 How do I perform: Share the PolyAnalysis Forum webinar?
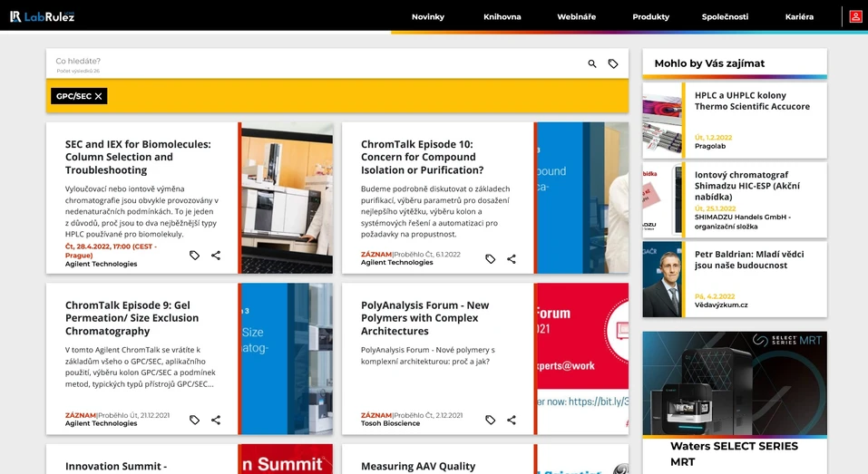[512, 420]
